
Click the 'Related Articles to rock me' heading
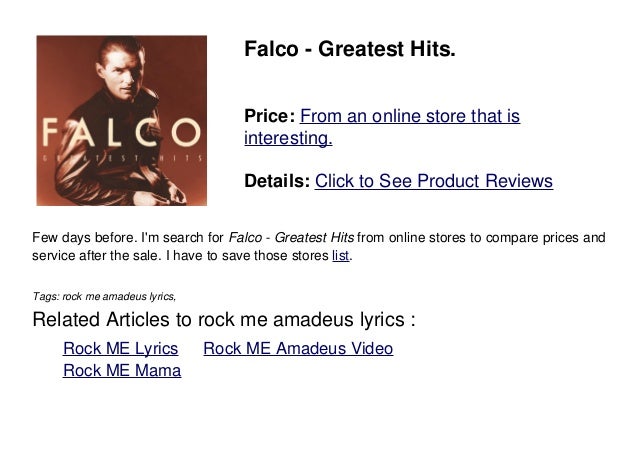224,319
